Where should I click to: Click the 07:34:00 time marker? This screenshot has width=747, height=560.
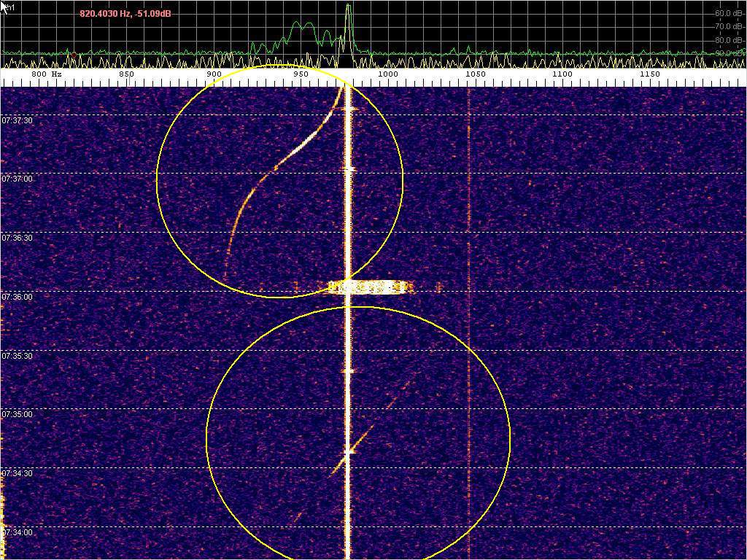17,532
